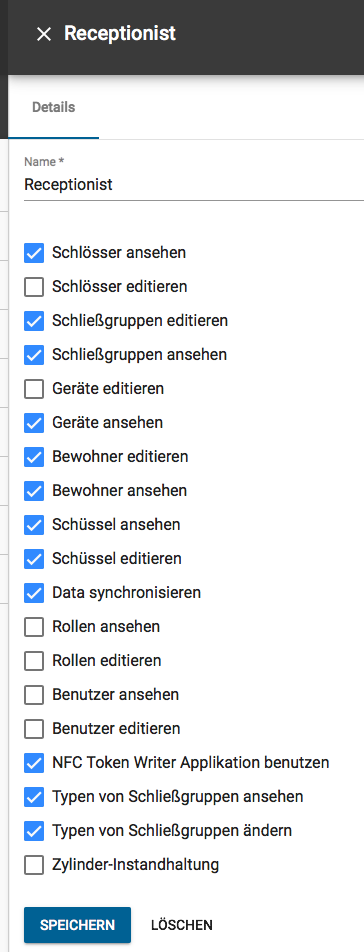Enable Geräte editieren permission
The height and width of the screenshot is (952, 364).
tap(34, 389)
